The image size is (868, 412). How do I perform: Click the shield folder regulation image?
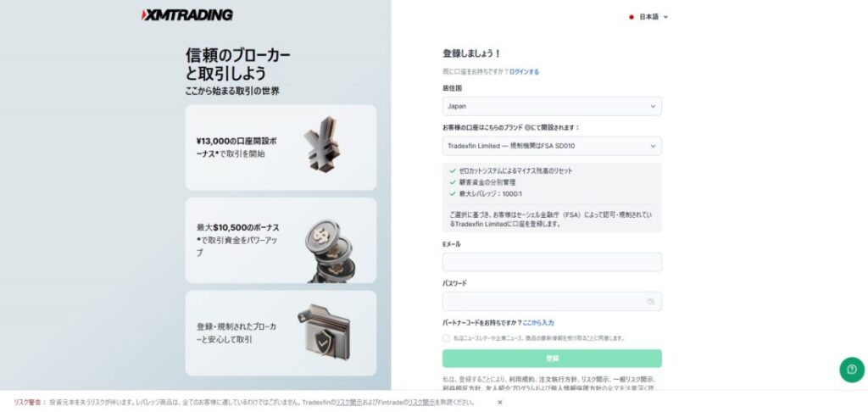[x=324, y=331]
